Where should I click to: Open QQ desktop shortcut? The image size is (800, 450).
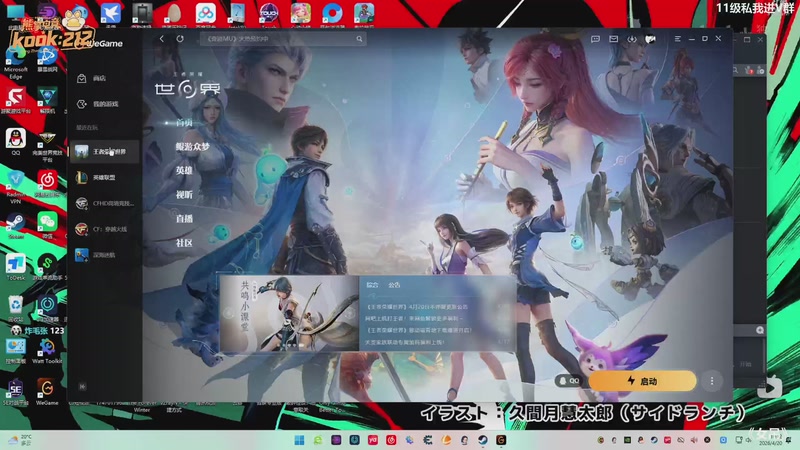click(15, 141)
